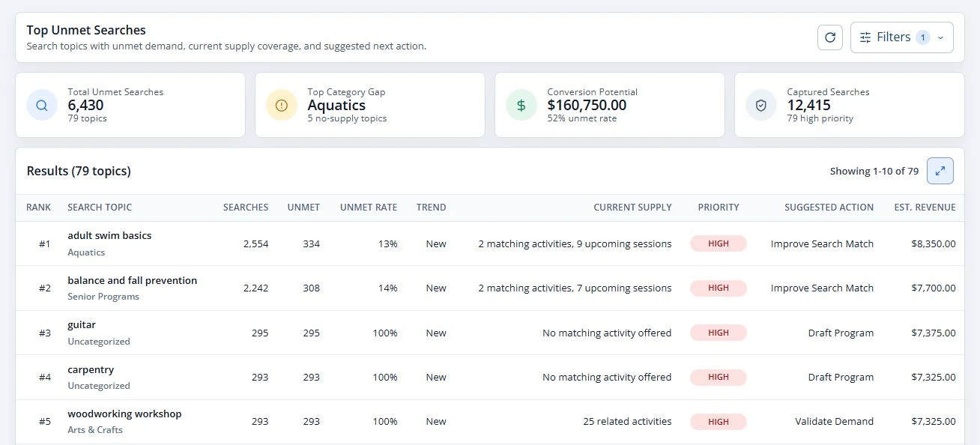980x445 pixels.
Task: Sort by the RANK column header
Action: [38, 208]
